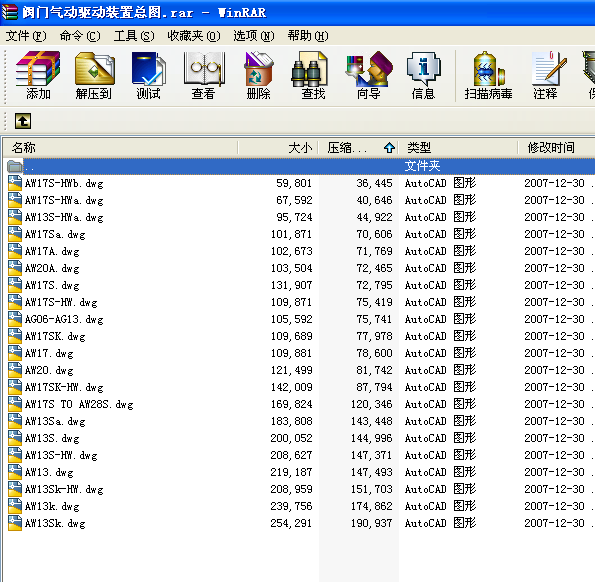Image resolution: width=595 pixels, height=582 pixels.
Task: Select file AW13Sa.dwg
Action: 55,422
